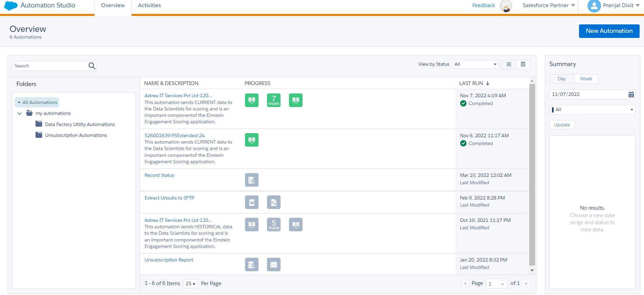Click the page number stepper arrow

[503, 283]
